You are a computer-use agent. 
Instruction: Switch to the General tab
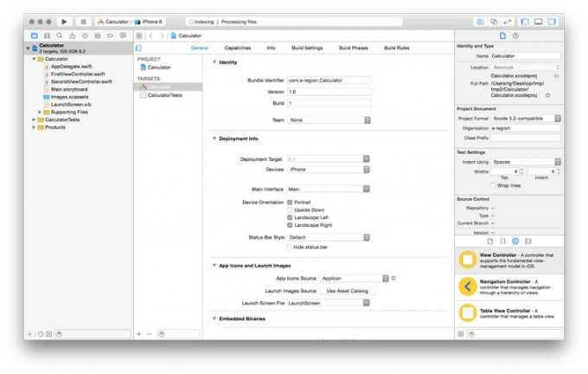pos(200,48)
